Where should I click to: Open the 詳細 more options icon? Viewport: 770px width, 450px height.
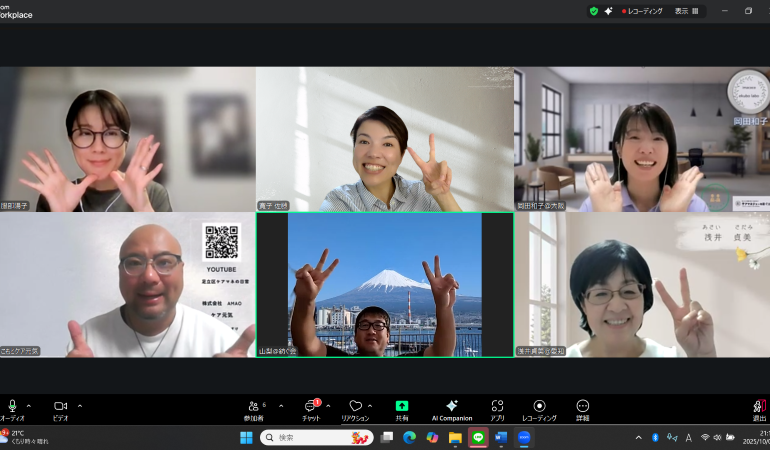coord(583,406)
